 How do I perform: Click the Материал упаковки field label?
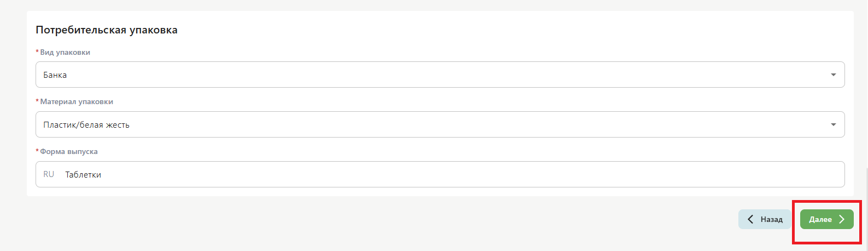pyautogui.click(x=77, y=101)
